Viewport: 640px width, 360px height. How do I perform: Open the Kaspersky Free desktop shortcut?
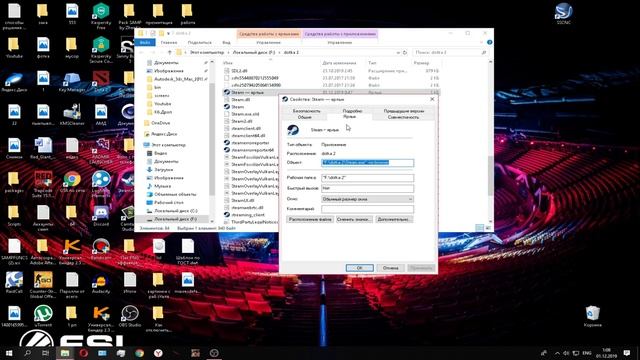click(x=101, y=16)
